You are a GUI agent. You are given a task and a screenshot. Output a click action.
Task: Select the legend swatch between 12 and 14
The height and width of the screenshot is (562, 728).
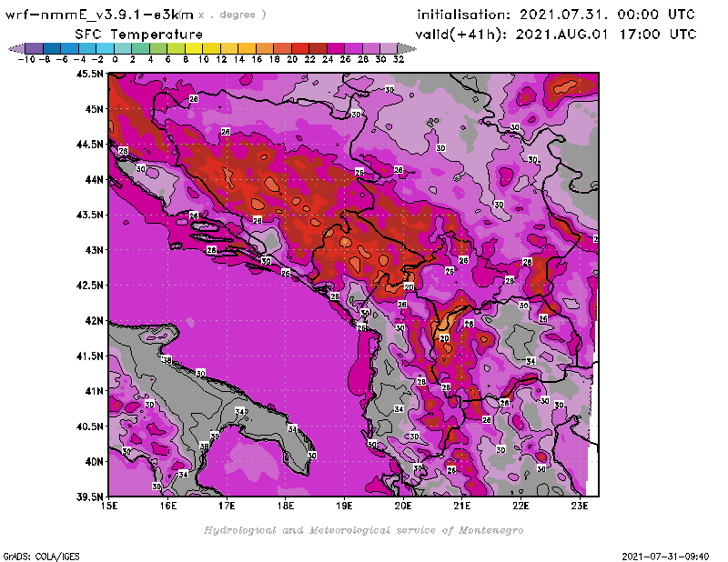pos(229,48)
